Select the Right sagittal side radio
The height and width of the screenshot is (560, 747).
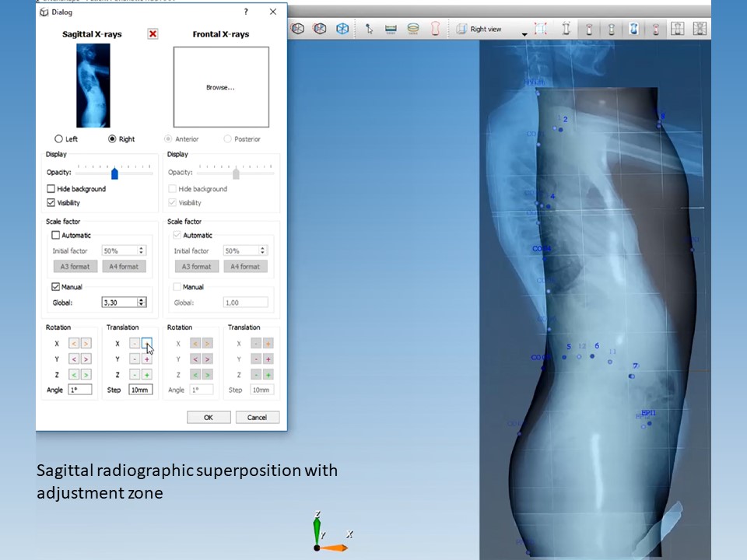click(112, 138)
